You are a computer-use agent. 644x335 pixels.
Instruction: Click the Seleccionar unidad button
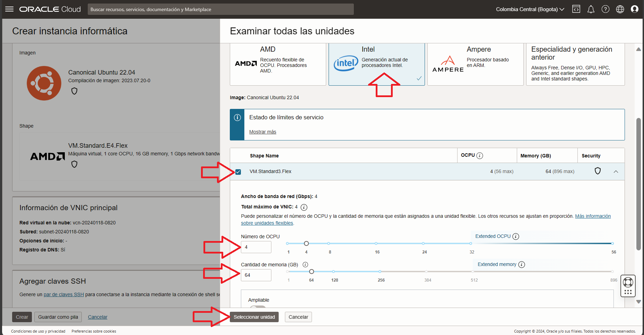[x=254, y=317]
